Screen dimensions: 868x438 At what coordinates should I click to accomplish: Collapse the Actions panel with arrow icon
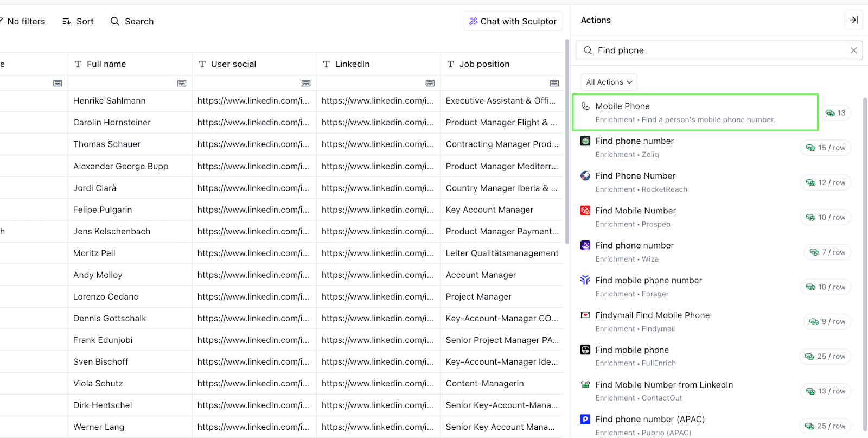click(x=853, y=20)
